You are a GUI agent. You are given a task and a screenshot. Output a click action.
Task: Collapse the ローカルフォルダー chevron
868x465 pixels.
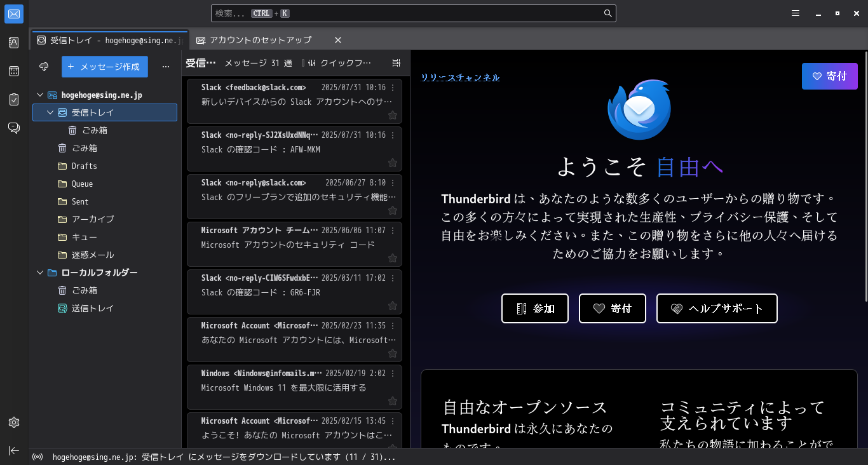click(40, 273)
